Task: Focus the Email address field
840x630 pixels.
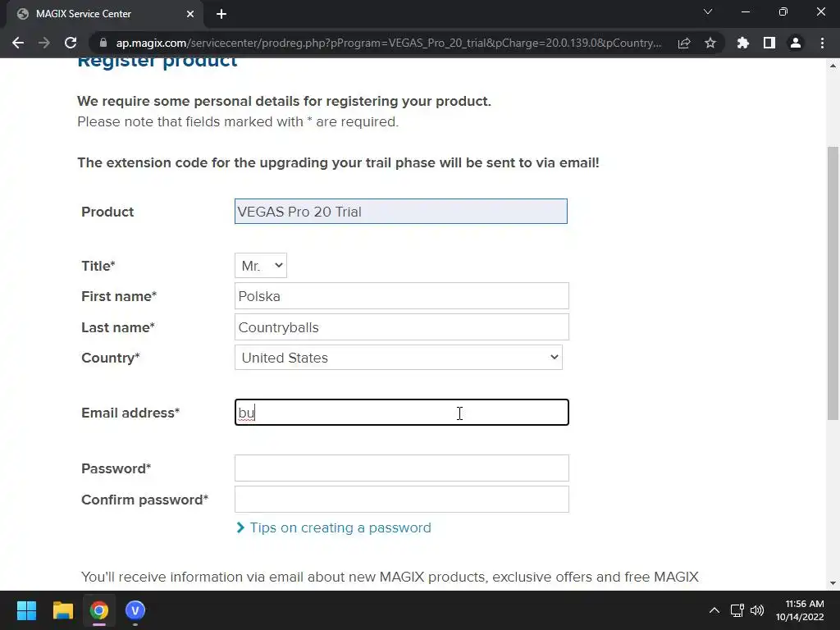Action: coord(402,413)
